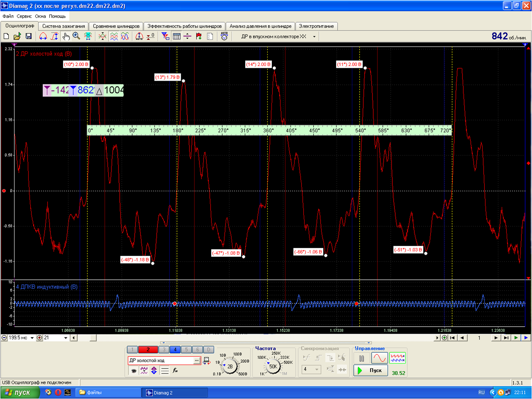The height and width of the screenshot is (399, 532).
Task: Open the Сервис menu
Action: (x=24, y=16)
